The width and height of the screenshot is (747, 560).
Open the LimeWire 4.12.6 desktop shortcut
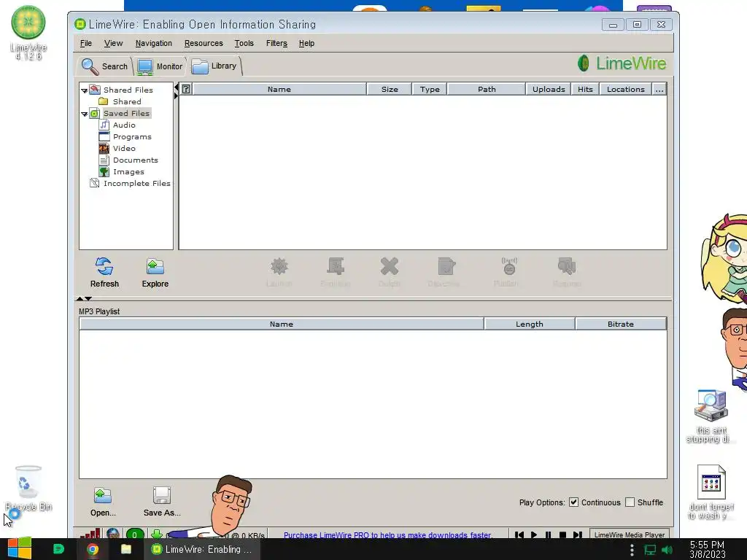(x=28, y=32)
